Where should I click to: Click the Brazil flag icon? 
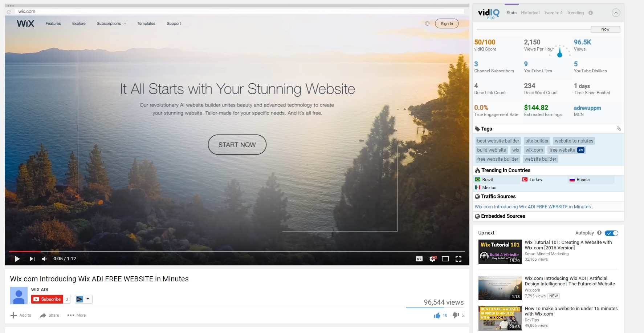coord(478,180)
